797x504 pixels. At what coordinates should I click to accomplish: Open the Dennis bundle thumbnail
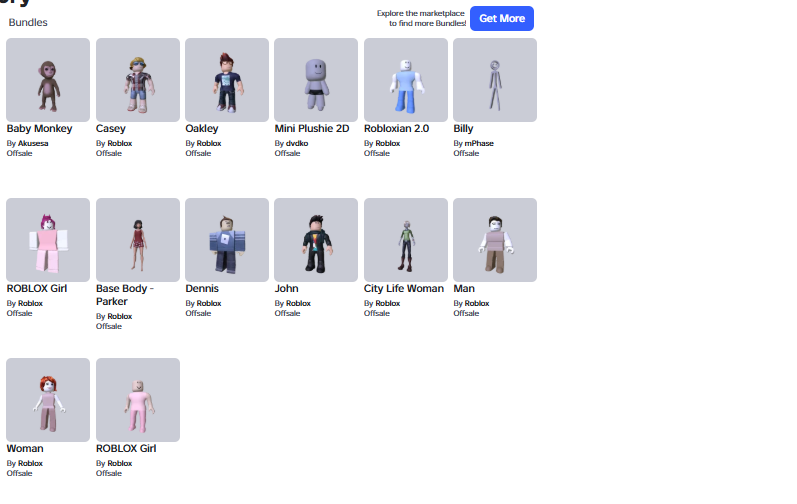[227, 240]
